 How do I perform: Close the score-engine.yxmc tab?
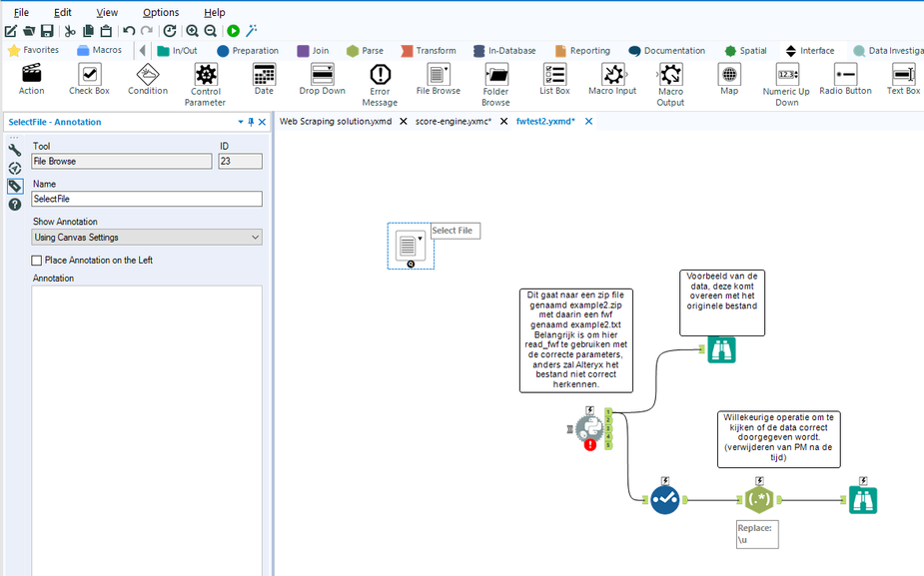(x=503, y=122)
